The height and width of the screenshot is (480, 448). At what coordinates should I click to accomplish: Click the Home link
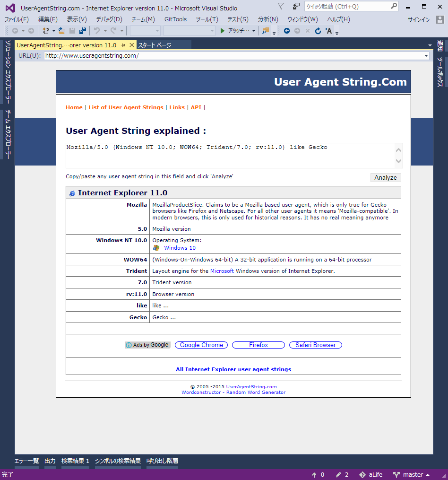[74, 107]
